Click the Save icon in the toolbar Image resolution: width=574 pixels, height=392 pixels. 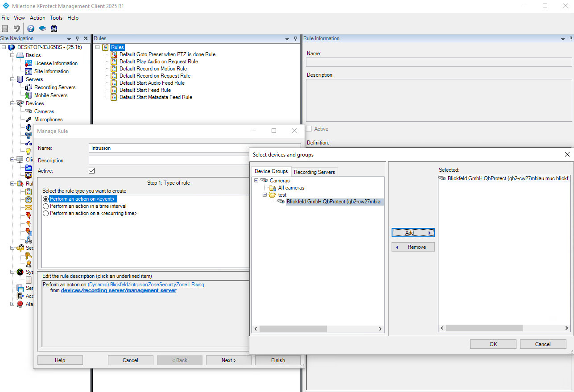coord(5,29)
